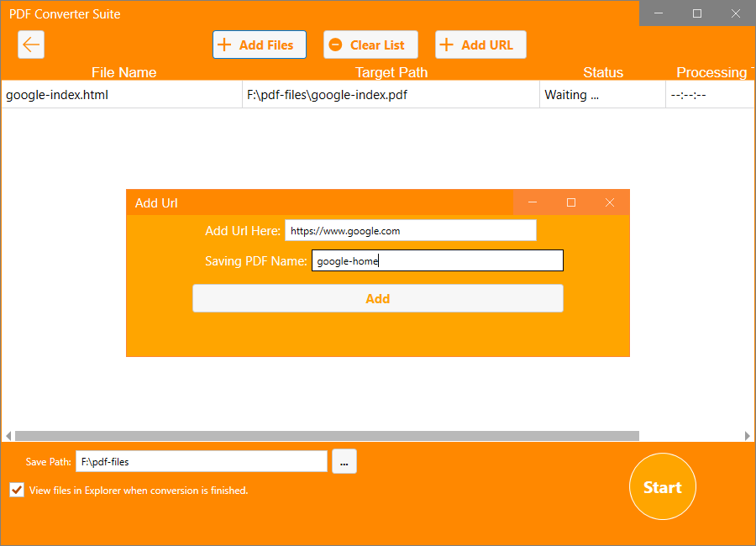The width and height of the screenshot is (756, 546).
Task: Click the Save Path text field
Action: click(201, 462)
